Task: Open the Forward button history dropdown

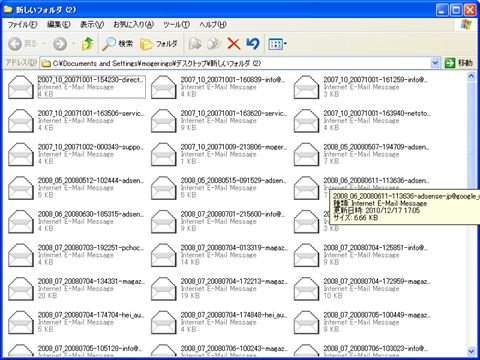Action: click(x=73, y=44)
